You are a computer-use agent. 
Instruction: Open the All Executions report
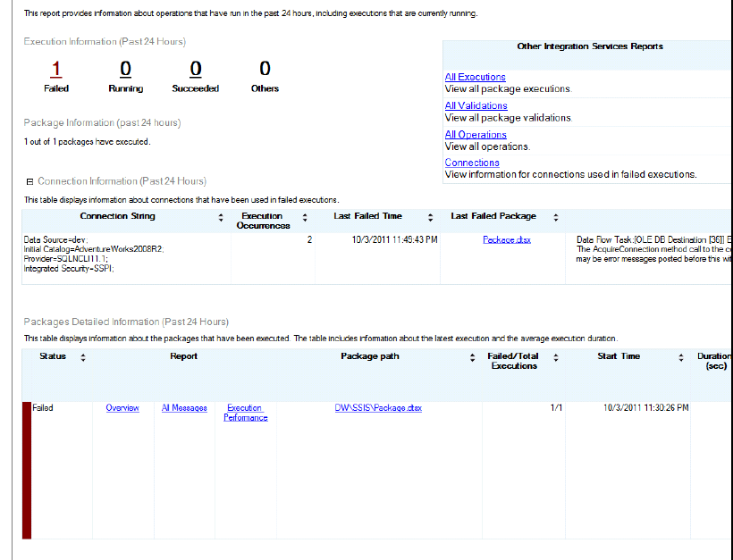click(475, 77)
